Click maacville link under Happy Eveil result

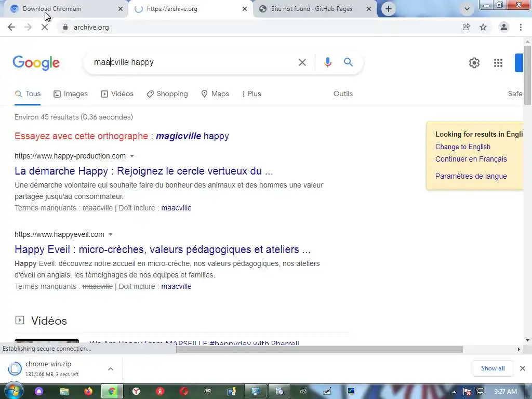[176, 286]
